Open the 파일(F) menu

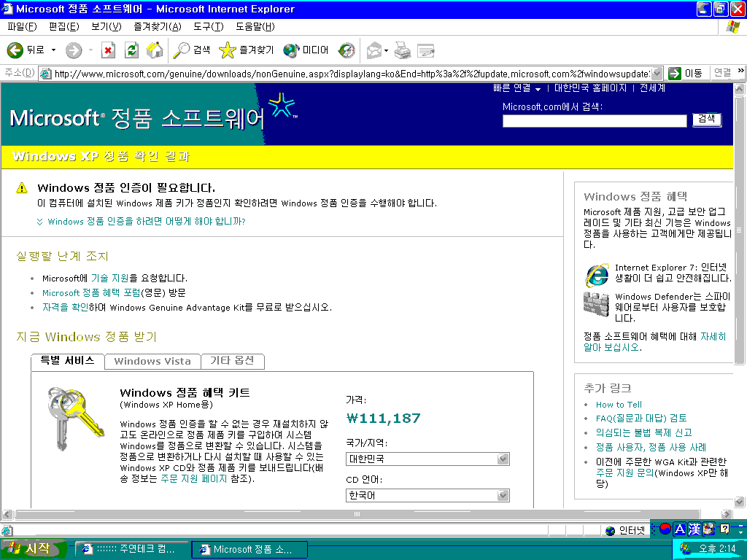pos(22,27)
